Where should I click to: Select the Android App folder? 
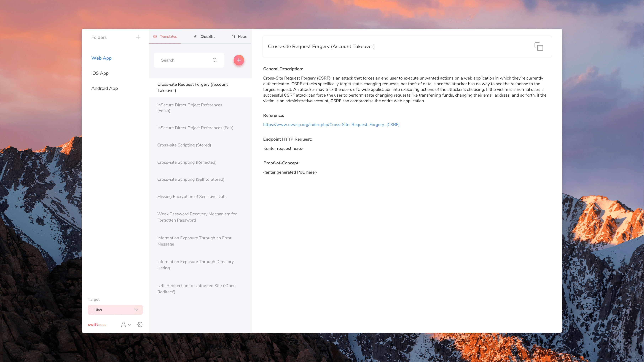104,88
